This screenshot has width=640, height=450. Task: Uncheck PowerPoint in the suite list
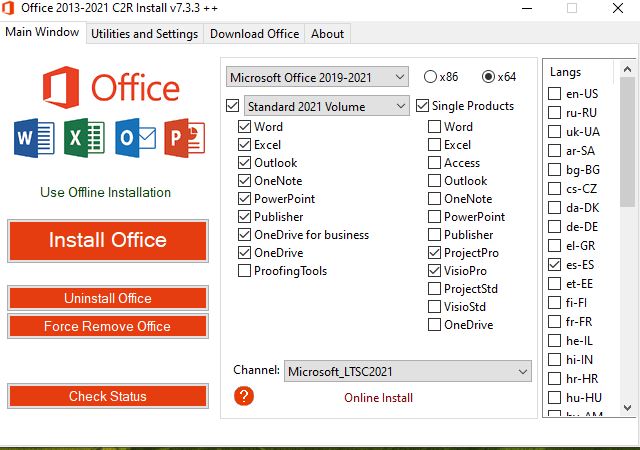click(x=244, y=198)
